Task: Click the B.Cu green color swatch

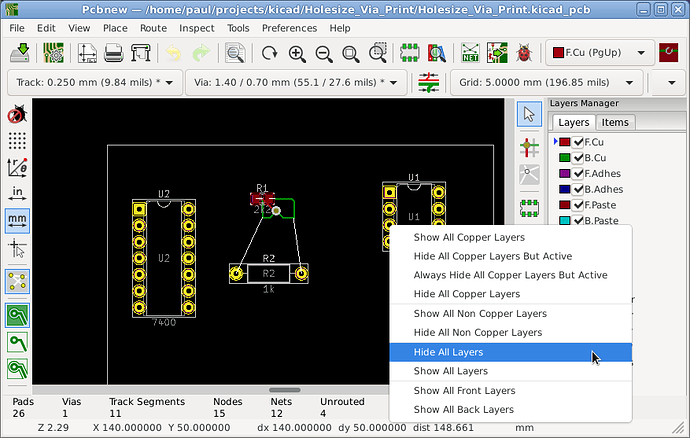Action: coord(565,158)
